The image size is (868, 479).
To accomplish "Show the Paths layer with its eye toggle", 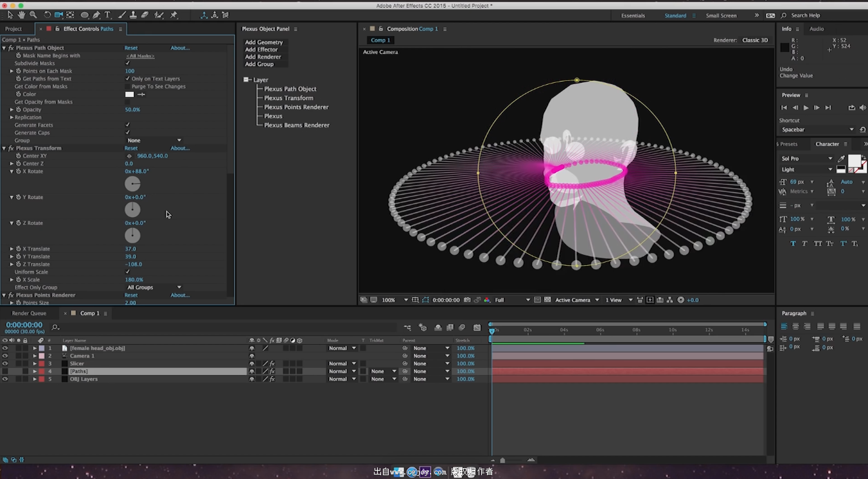I will pyautogui.click(x=5, y=371).
